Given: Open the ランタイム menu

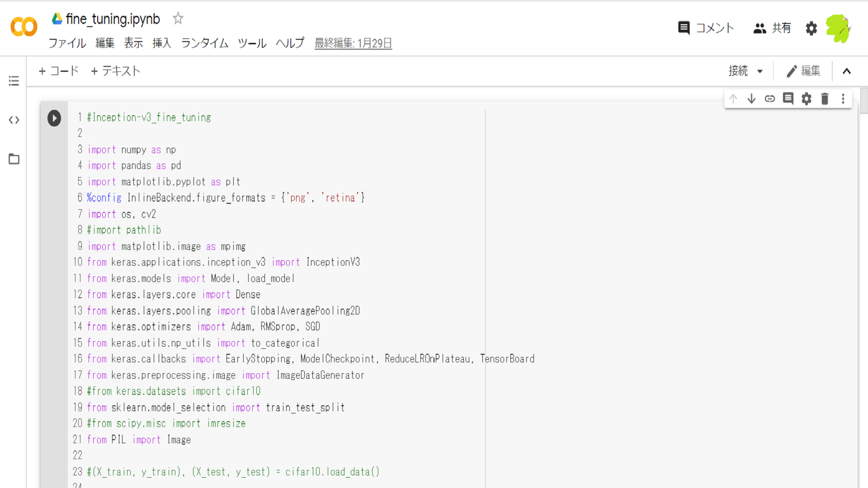Looking at the screenshot, I should [x=204, y=43].
